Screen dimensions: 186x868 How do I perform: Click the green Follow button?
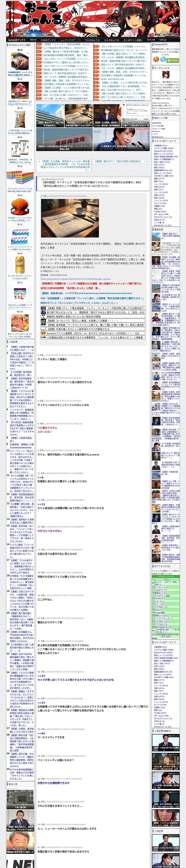pyautogui.click(x=173, y=60)
